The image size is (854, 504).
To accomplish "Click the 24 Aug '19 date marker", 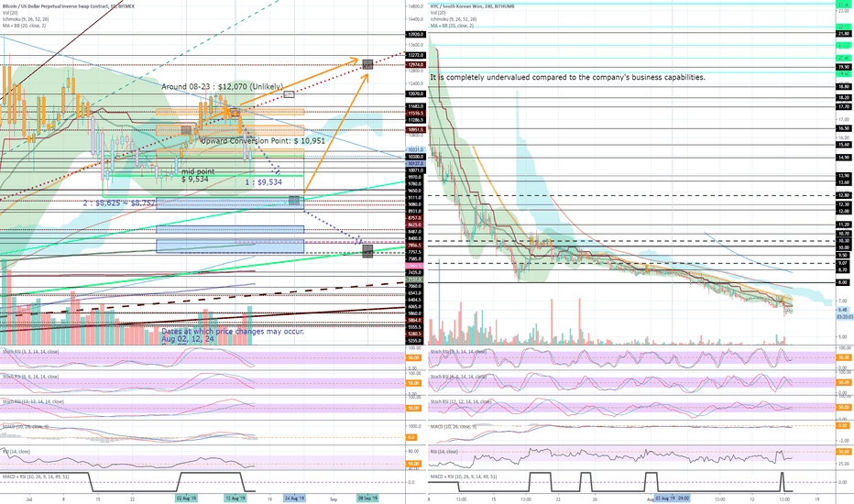I will click(295, 498).
